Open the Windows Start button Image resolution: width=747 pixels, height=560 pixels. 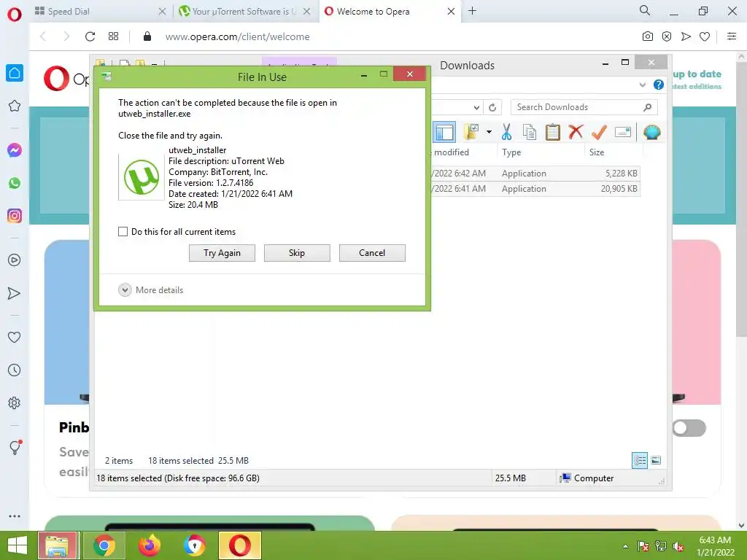point(18,545)
